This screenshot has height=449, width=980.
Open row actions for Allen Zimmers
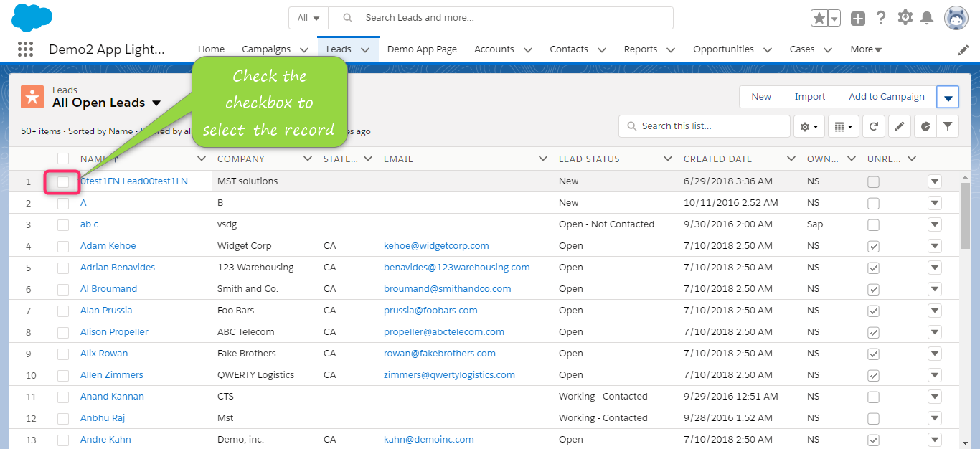click(x=935, y=375)
